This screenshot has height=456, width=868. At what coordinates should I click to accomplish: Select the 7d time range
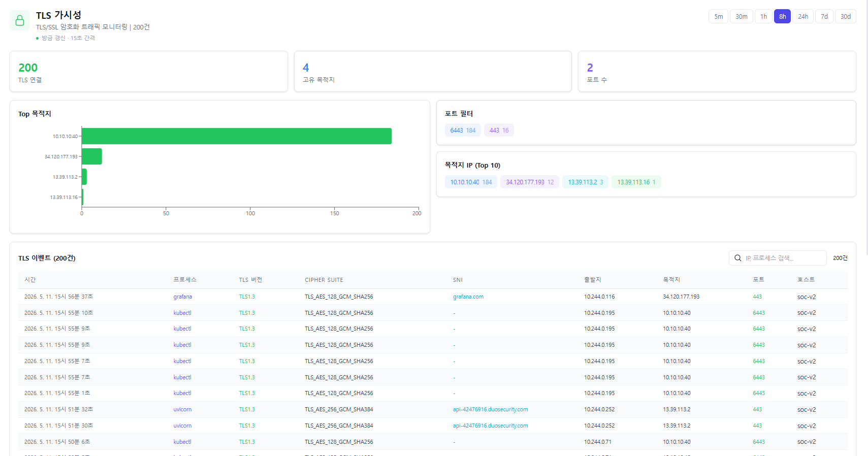tap(824, 16)
